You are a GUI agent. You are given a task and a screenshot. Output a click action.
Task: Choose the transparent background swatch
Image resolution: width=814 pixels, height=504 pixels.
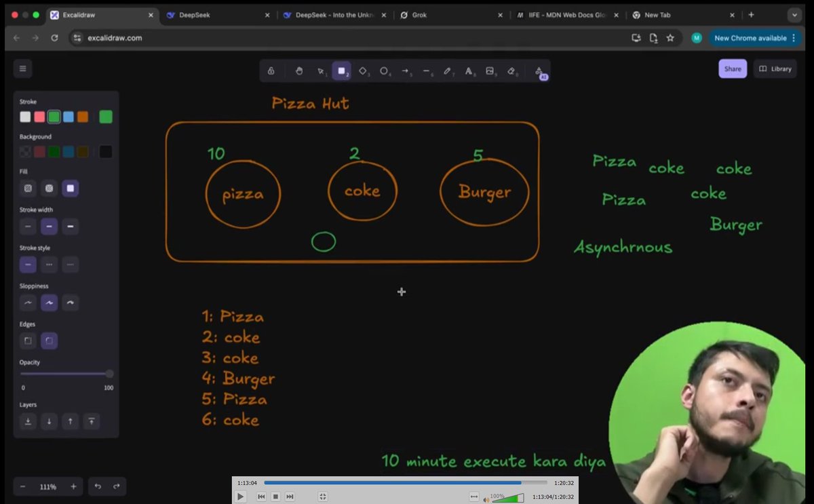click(25, 152)
